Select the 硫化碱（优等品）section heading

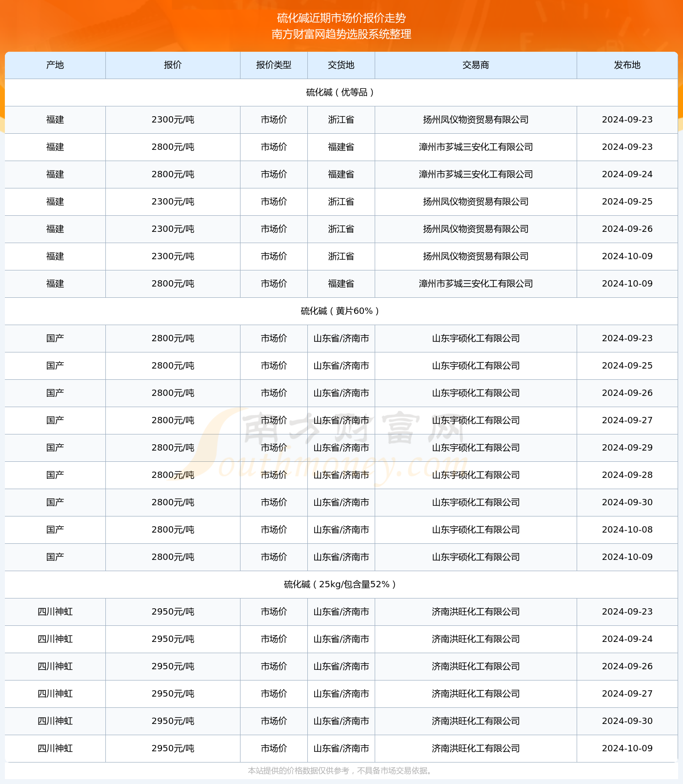tap(341, 92)
